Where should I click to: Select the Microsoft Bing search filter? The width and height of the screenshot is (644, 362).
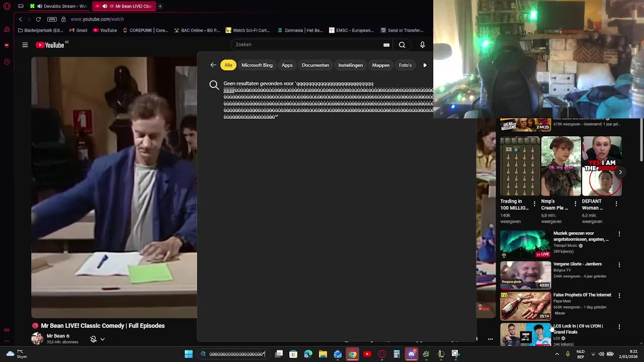pos(257,65)
